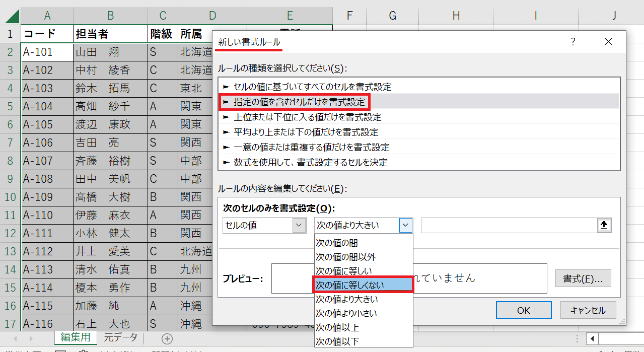Click the help question mark in dialog

coord(573,42)
